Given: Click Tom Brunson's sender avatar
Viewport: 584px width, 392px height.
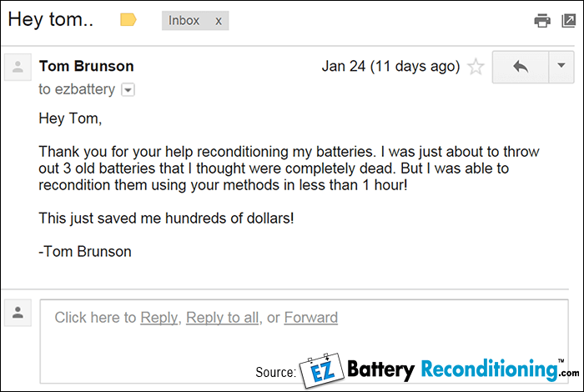Looking at the screenshot, I should coord(18,68).
